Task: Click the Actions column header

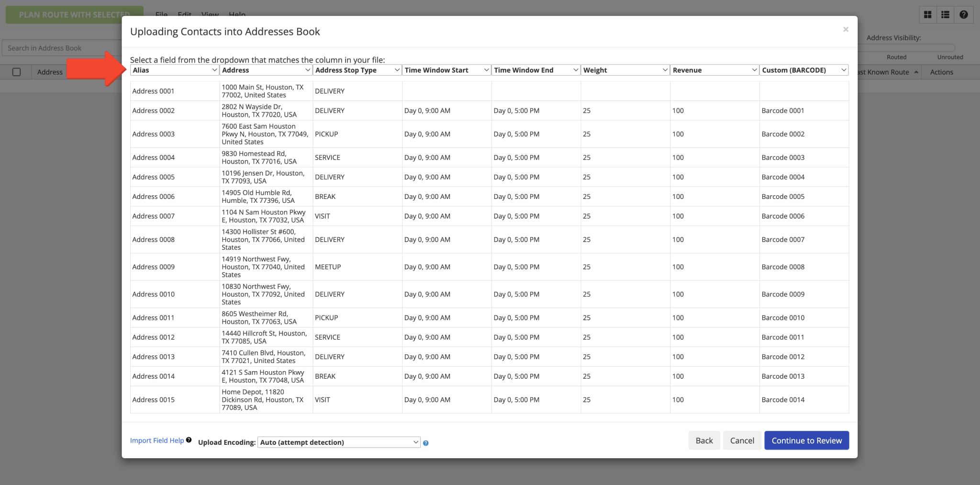Action: pyautogui.click(x=941, y=72)
